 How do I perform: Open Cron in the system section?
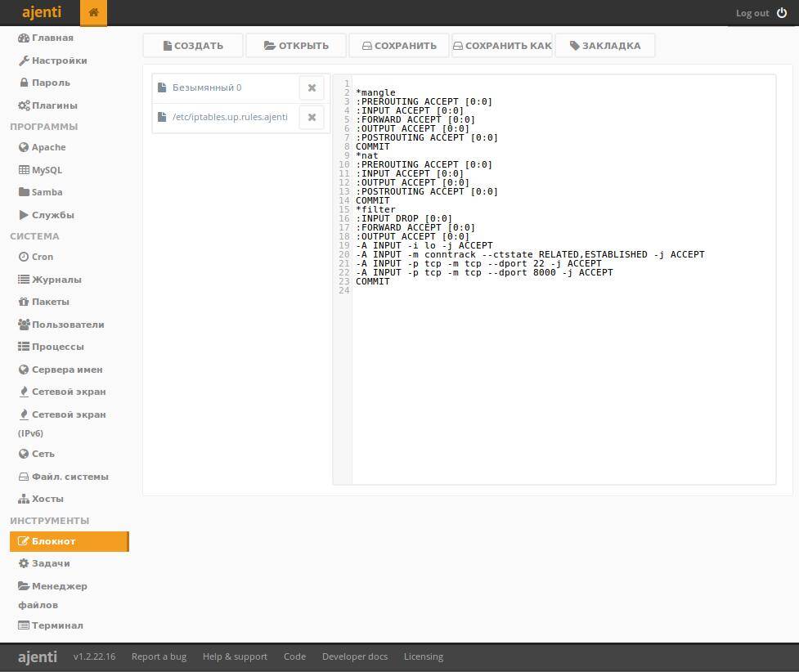[42, 257]
